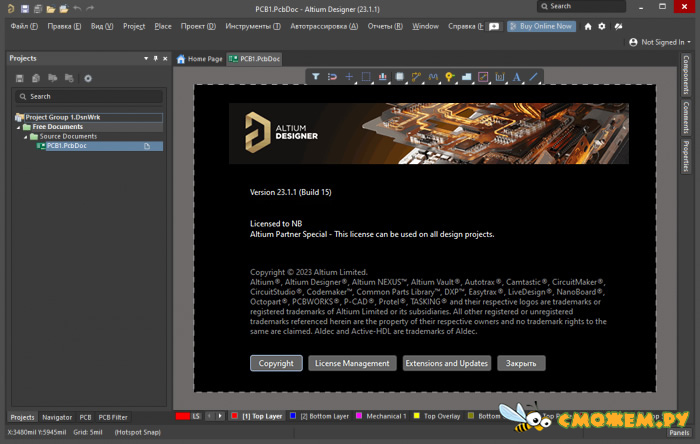Click the open project folder icon in the title bar
Screen dimensions: 700x444
[x=64, y=8]
